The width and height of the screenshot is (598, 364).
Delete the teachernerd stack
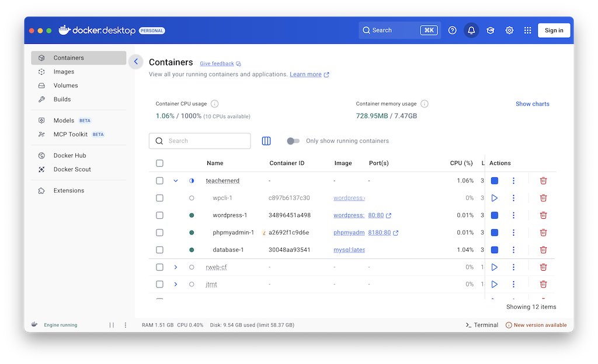543,181
